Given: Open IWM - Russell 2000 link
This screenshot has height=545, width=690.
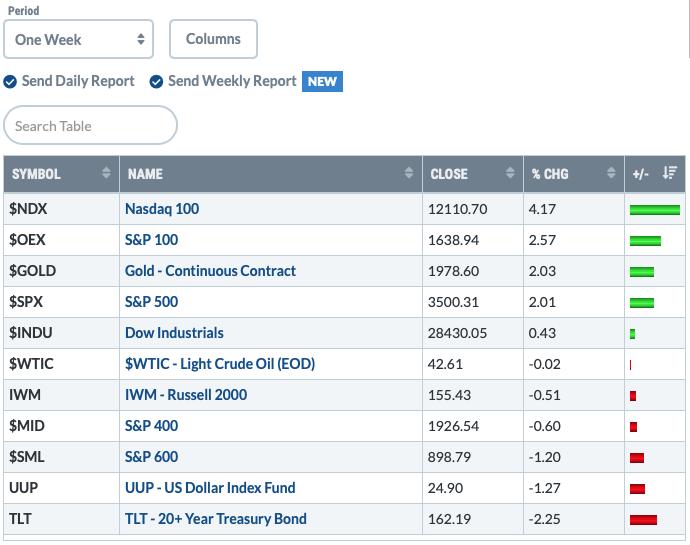Looking at the screenshot, I should click(x=186, y=395).
